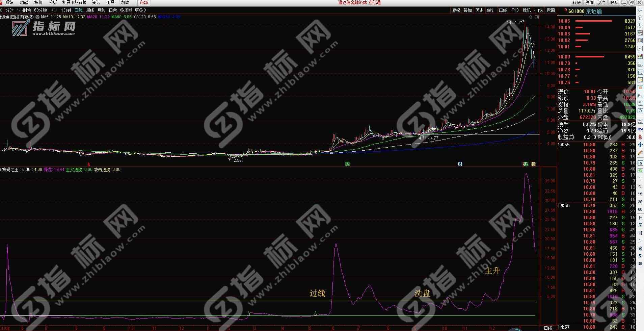The height and width of the screenshot is (331, 644).
Task: Switch to the 周线 weekly tab
Action: pyautogui.click(x=90, y=10)
